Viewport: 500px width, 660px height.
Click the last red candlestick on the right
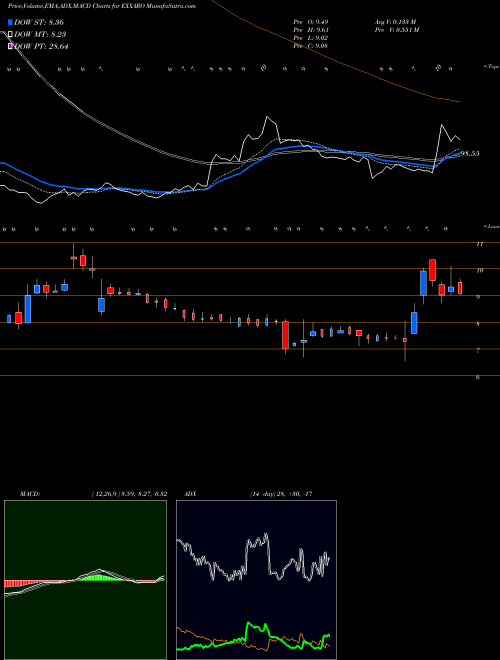(x=460, y=288)
